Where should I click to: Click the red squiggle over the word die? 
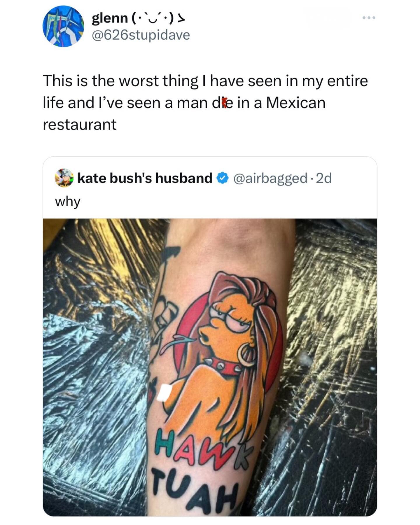click(223, 103)
